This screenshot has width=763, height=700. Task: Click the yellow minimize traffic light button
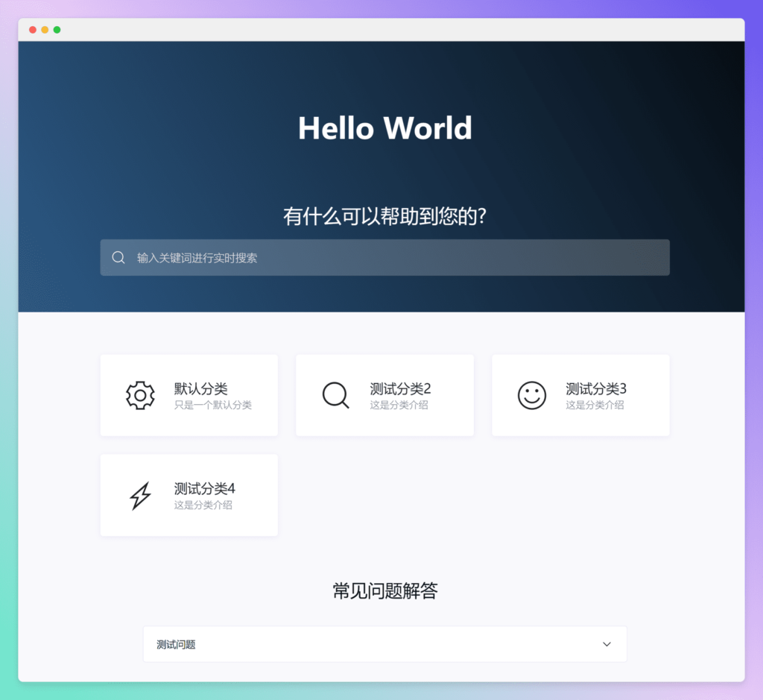(x=43, y=31)
